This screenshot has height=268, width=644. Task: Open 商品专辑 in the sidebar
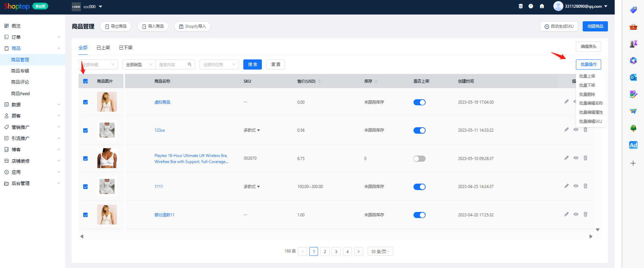click(x=20, y=71)
